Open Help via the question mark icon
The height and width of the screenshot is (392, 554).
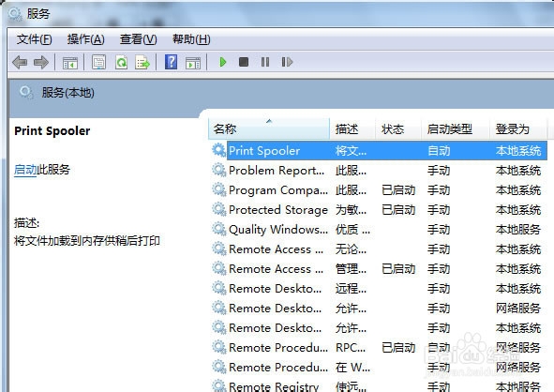click(171, 62)
